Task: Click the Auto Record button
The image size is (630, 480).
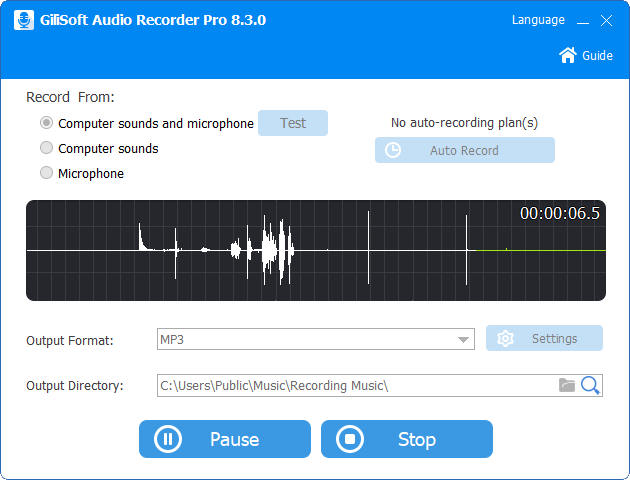Action: pos(465,150)
